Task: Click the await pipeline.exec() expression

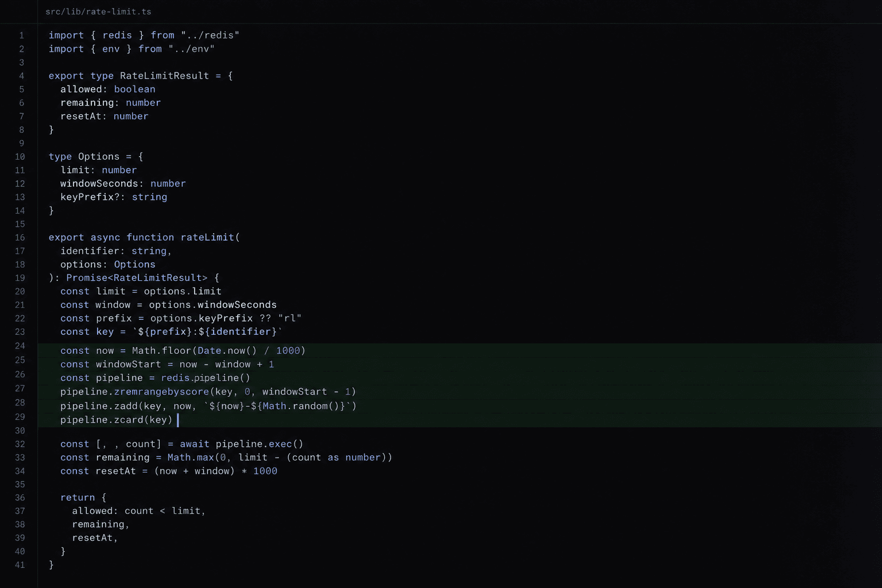Action: 241,444
